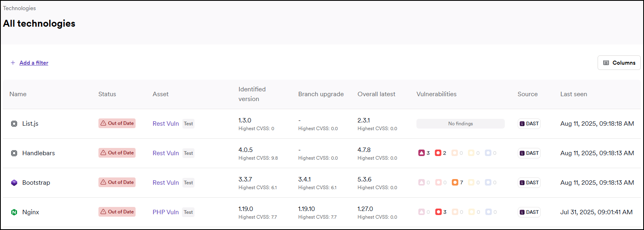Screen dimensions: 644x230
Task: Click identified version 3.3.7
Action: click(x=245, y=179)
